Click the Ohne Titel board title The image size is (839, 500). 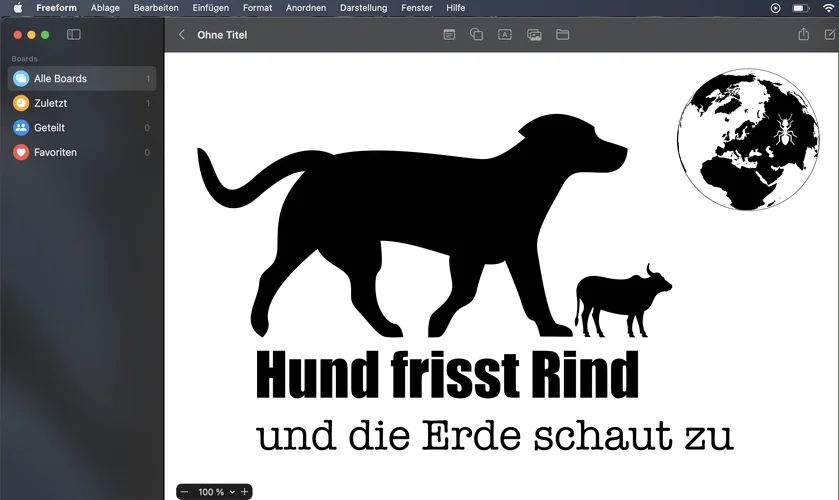222,35
